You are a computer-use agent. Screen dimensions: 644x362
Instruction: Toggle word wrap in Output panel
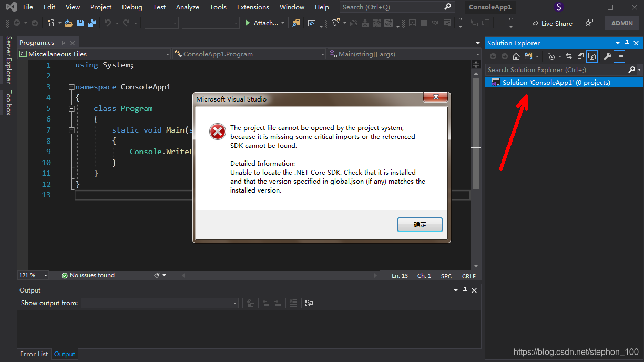(x=309, y=303)
